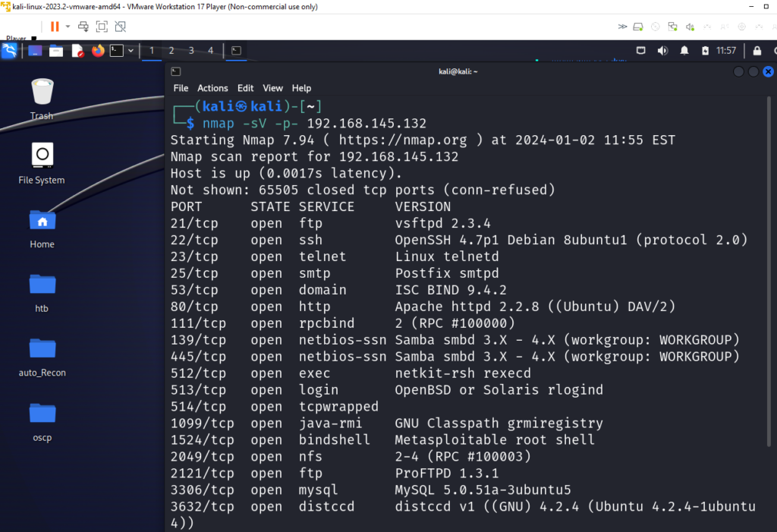Expand the VMware device toolbar chevrons
The width and height of the screenshot is (777, 532).
click(622, 27)
